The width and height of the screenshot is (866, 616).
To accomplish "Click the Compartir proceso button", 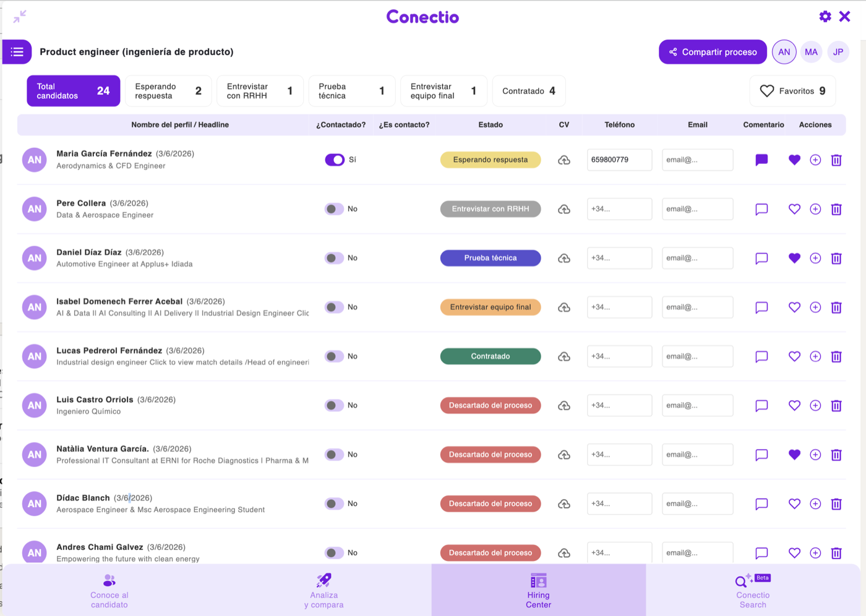I will 713,52.
